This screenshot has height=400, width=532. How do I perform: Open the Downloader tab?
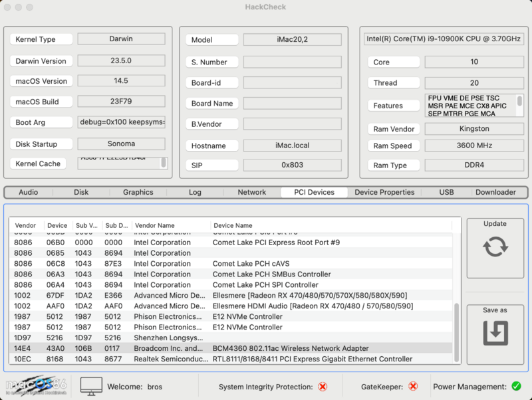click(496, 192)
